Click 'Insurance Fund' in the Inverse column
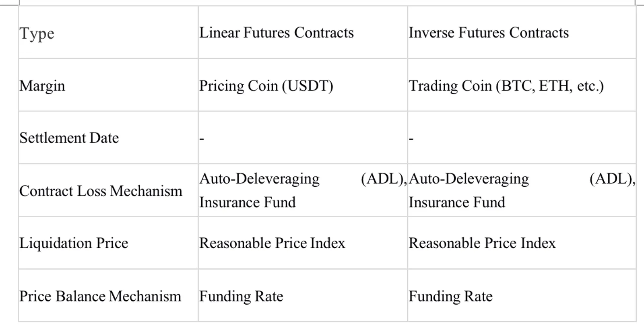The height and width of the screenshot is (328, 644). tap(457, 202)
